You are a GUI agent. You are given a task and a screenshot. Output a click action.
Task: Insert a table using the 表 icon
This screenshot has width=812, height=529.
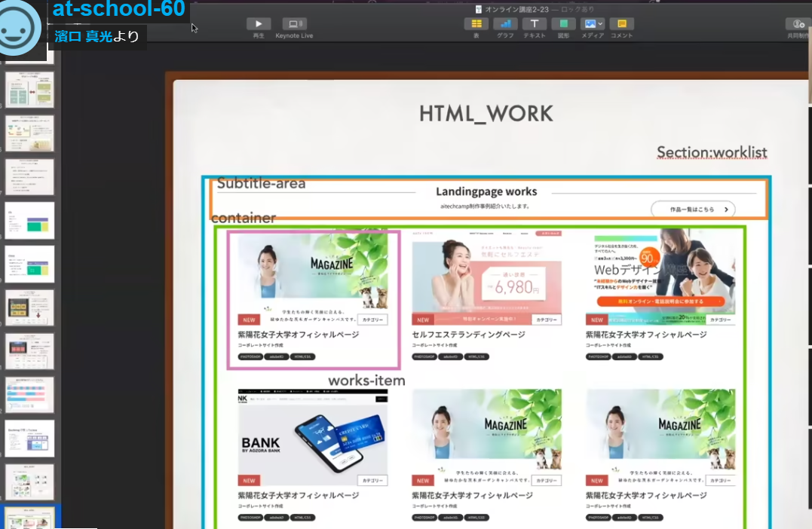click(476, 24)
